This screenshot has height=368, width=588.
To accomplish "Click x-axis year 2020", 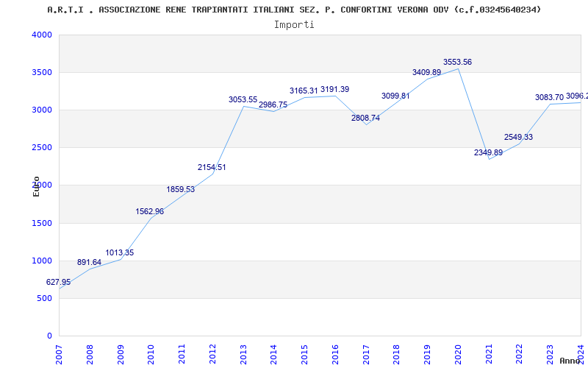I will (458, 355).
